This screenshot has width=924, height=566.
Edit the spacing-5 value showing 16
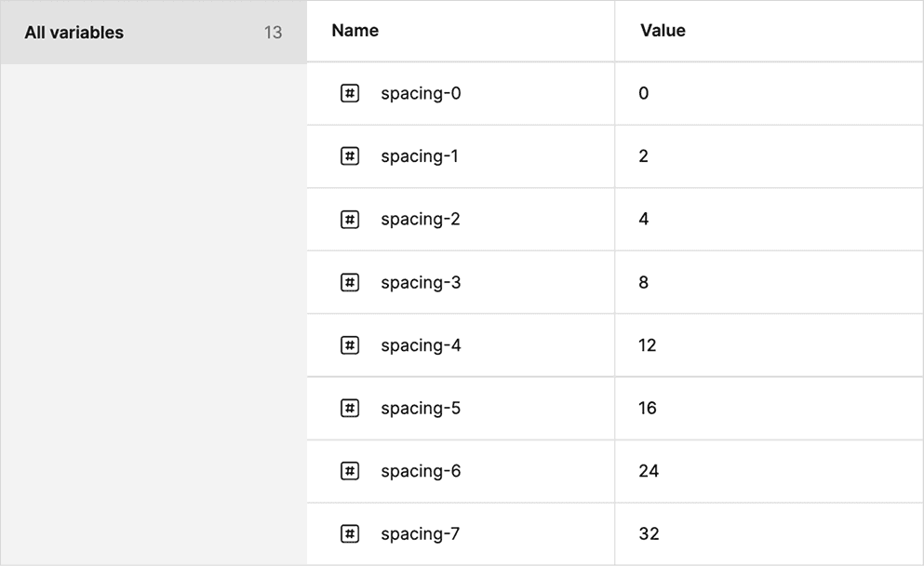[769, 408]
